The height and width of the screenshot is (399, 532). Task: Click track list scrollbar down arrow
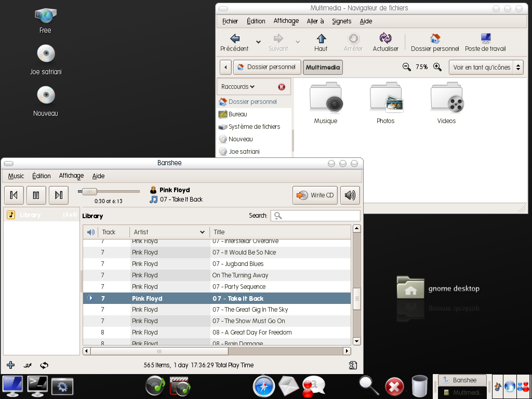[x=356, y=341]
